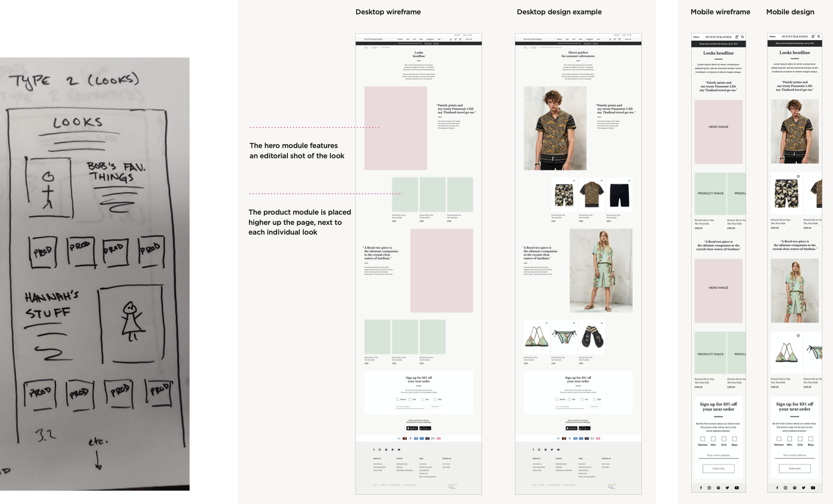Click Facebook icon in Mobile wireframe footer
This screenshot has height=504, width=833.
tap(701, 488)
